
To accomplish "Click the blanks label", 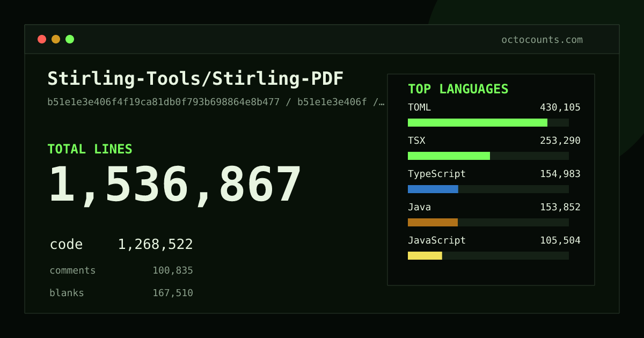I will coord(67,293).
